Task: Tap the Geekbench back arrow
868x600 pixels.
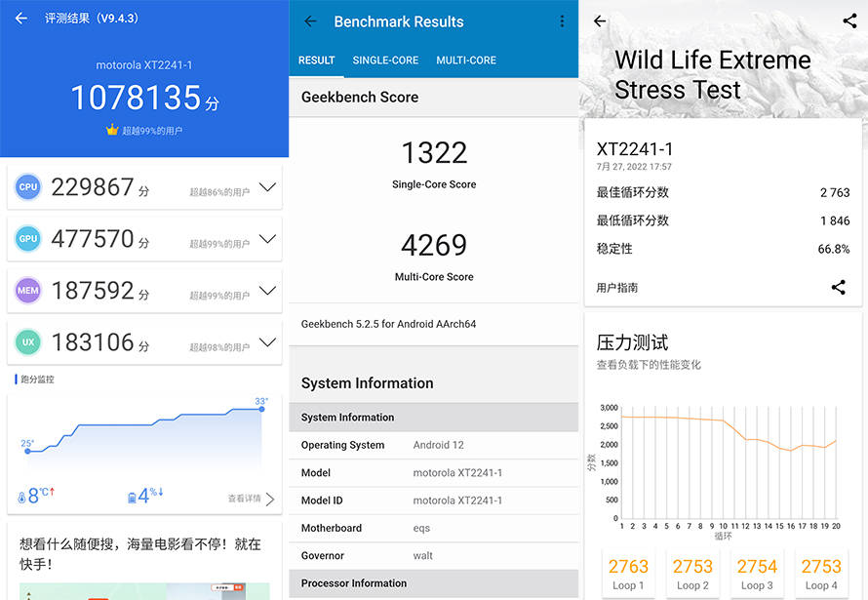Action: (310, 21)
